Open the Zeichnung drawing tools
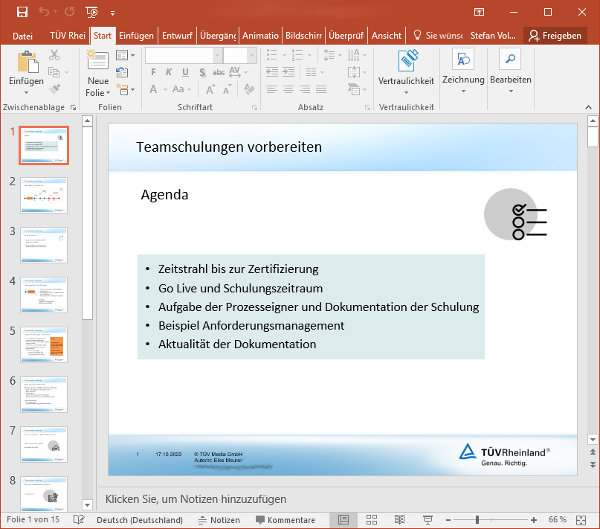The image size is (600, 529). [463, 60]
